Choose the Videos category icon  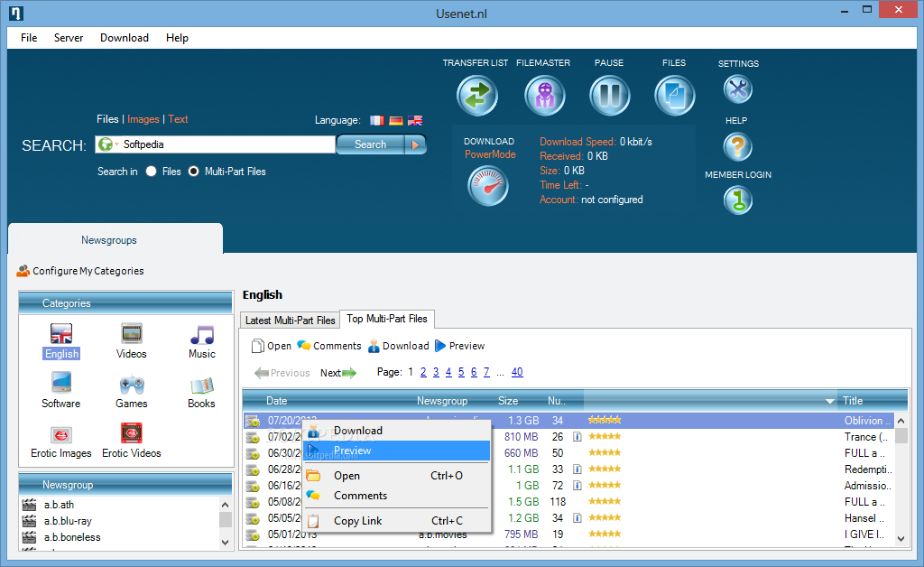tap(132, 333)
